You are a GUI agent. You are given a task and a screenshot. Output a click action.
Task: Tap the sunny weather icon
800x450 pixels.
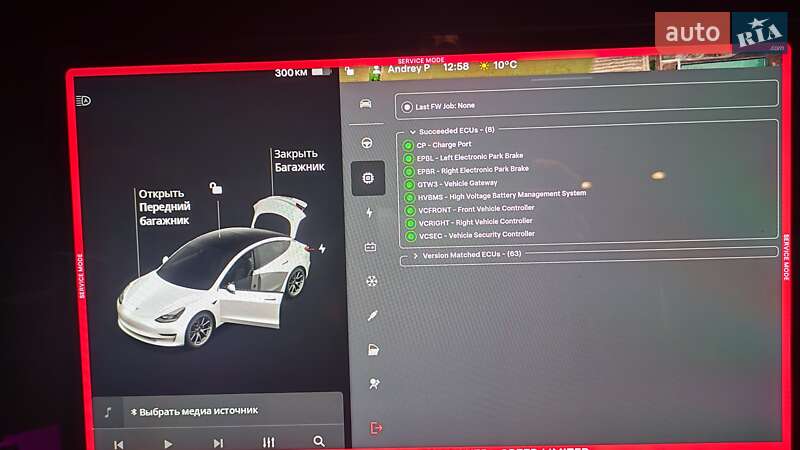(x=484, y=66)
